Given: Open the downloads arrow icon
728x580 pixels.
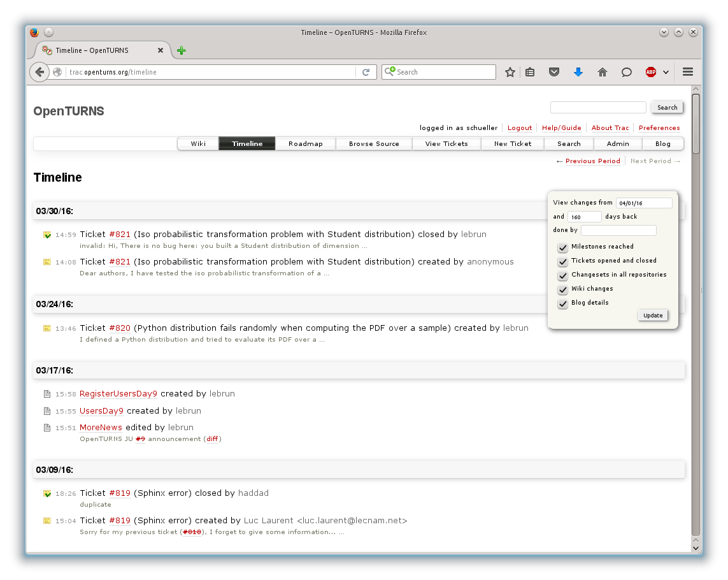Looking at the screenshot, I should (x=578, y=72).
